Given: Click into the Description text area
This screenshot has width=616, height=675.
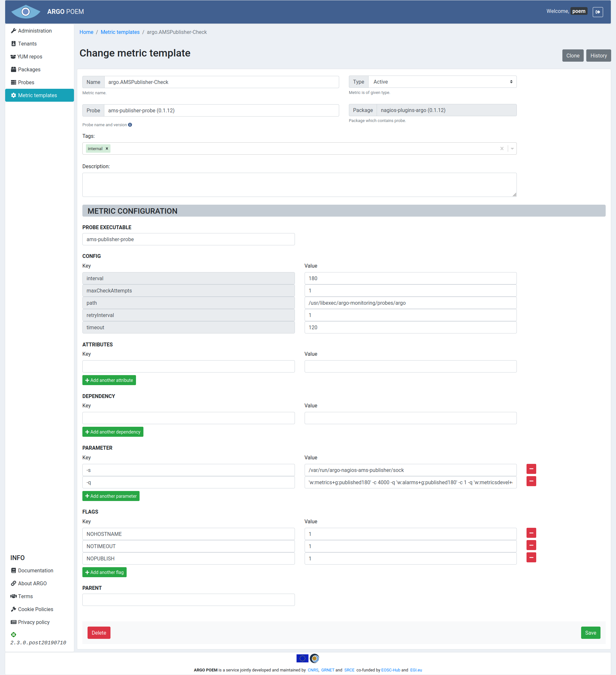Looking at the screenshot, I should (x=299, y=185).
